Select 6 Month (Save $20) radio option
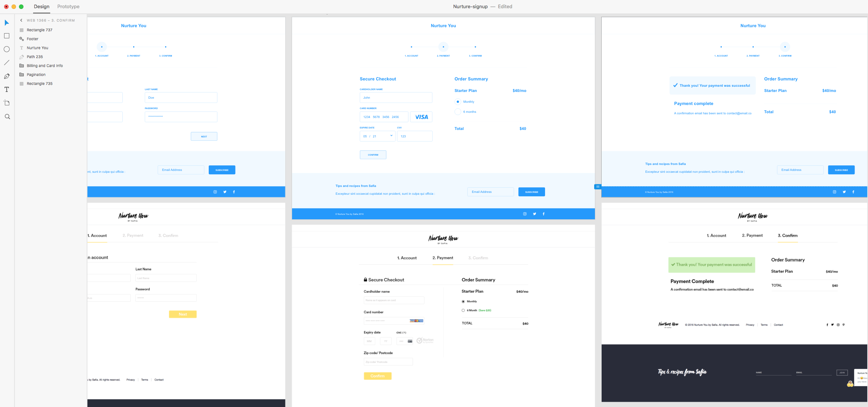The image size is (868, 407). [463, 310]
